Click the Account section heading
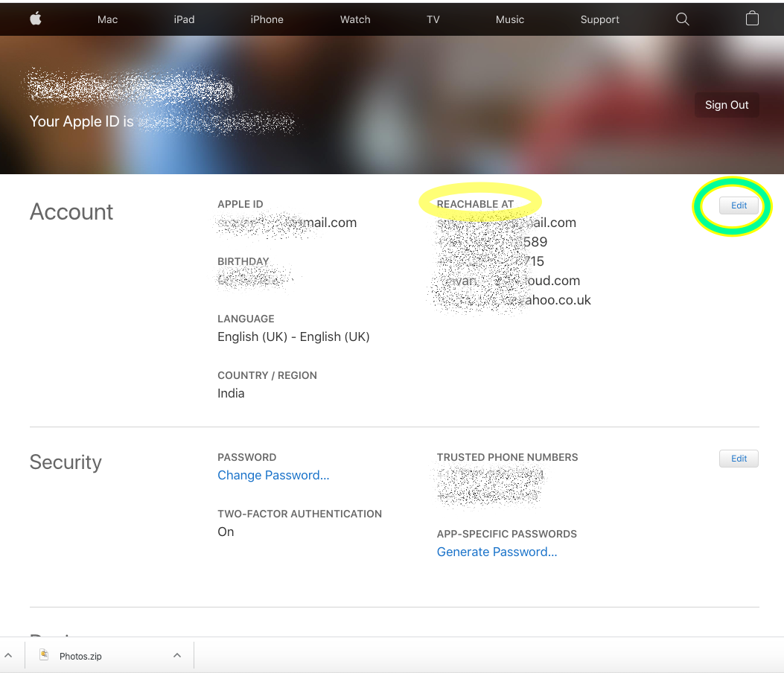This screenshot has height=673, width=784. (x=71, y=212)
